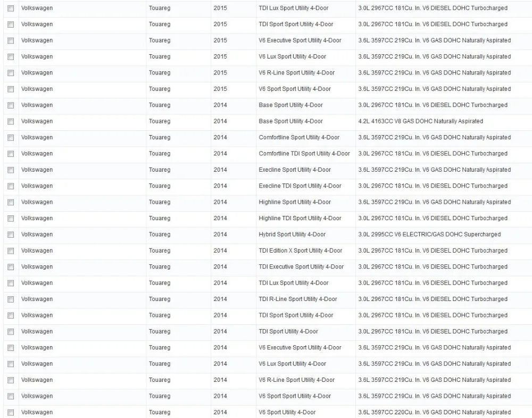Click year 2015 in TDI Sport row
532x418 pixels.
pyautogui.click(x=220, y=24)
